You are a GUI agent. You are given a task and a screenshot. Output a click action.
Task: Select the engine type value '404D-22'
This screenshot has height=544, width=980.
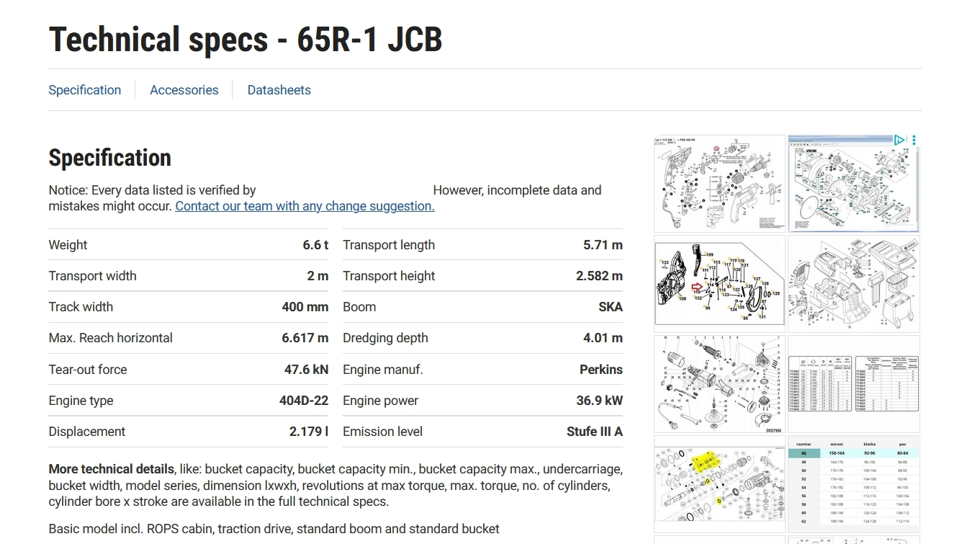tap(304, 401)
